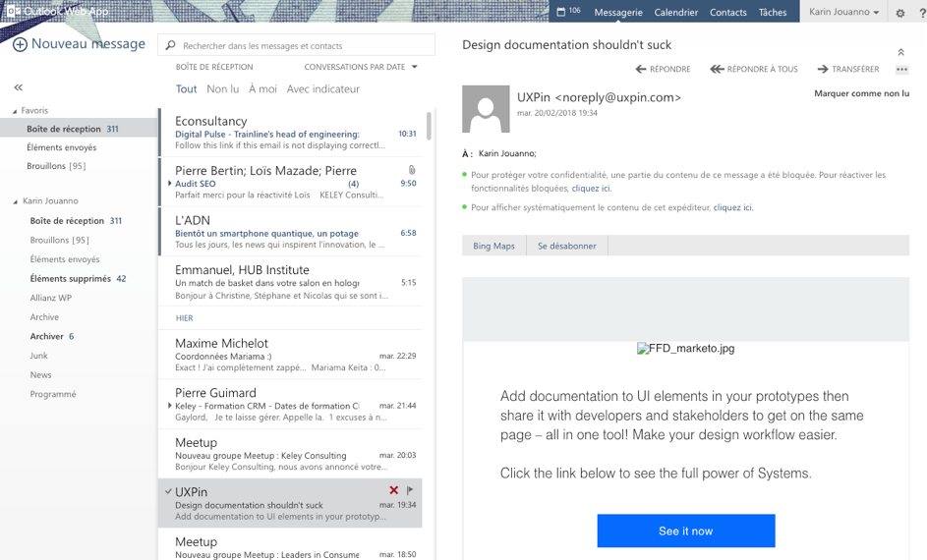Open the settings gear icon
The image size is (927, 560).
(x=899, y=13)
